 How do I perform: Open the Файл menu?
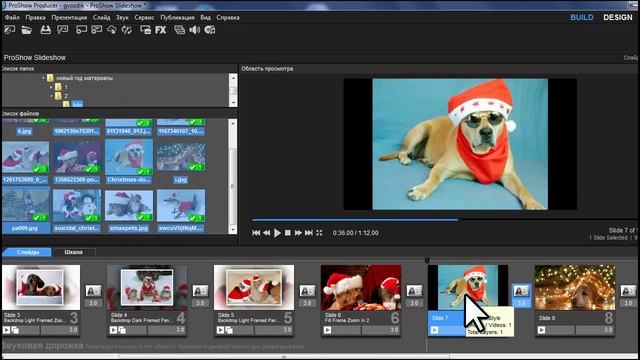(12, 18)
